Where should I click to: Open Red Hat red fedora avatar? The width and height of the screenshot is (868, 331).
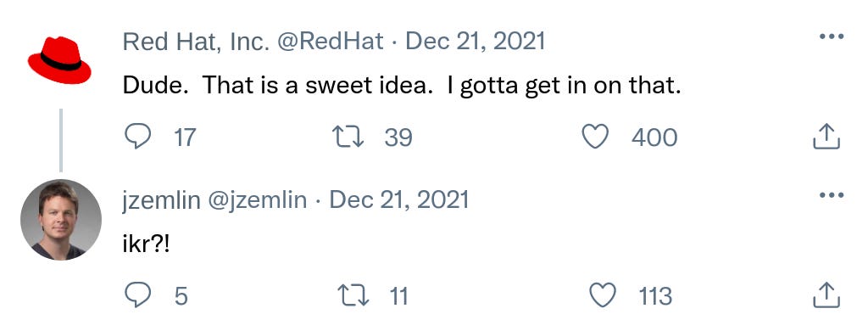pos(59,60)
